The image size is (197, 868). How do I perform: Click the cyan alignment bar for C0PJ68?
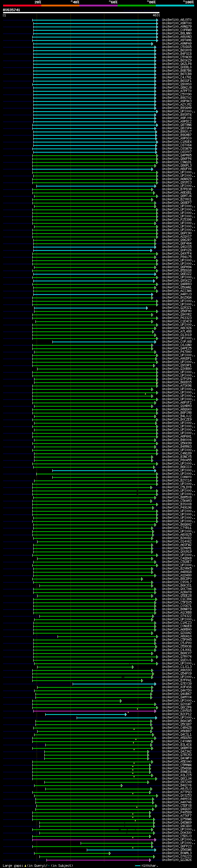click(x=104, y=342)
